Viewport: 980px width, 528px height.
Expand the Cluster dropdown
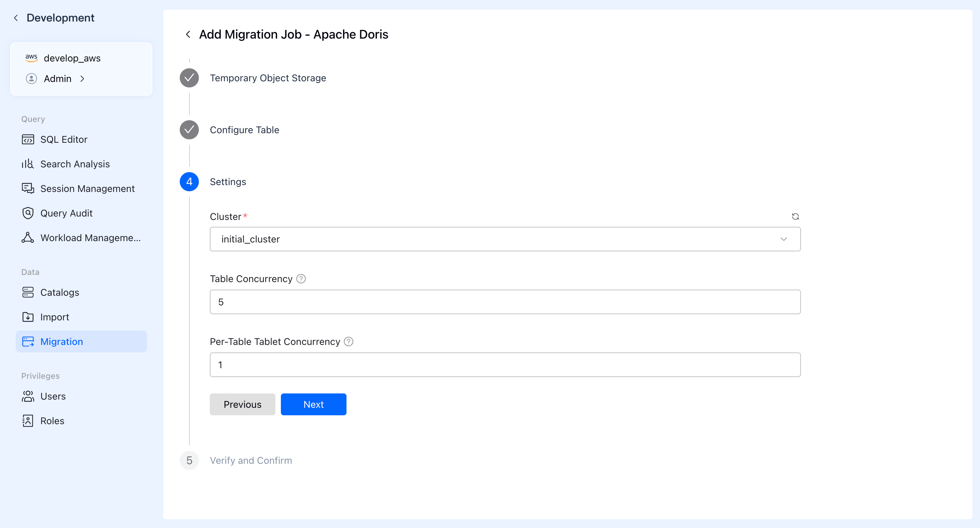pyautogui.click(x=505, y=239)
